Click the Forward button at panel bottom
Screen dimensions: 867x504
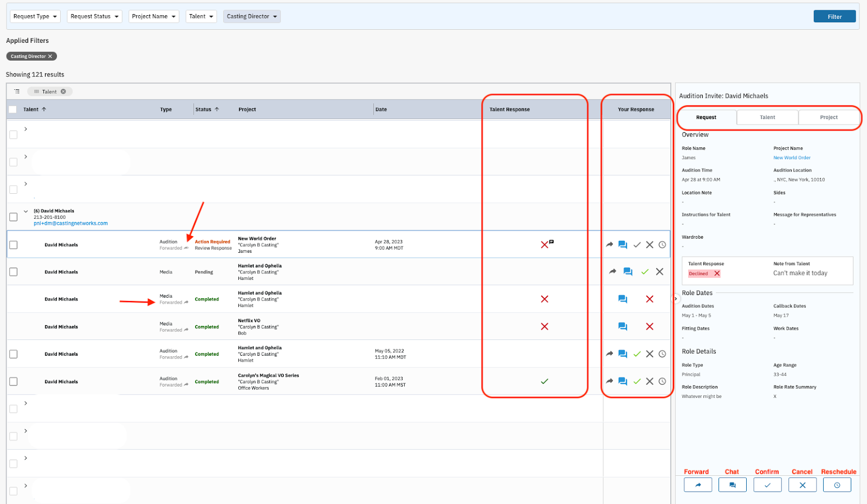(x=697, y=485)
